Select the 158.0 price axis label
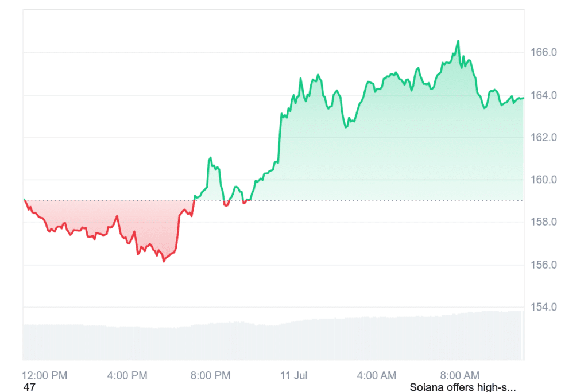 point(543,222)
